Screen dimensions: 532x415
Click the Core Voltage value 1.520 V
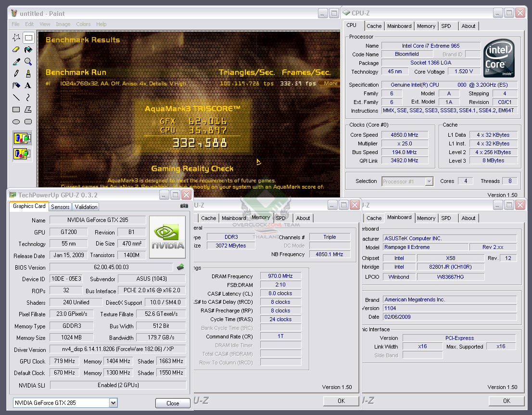coord(464,72)
